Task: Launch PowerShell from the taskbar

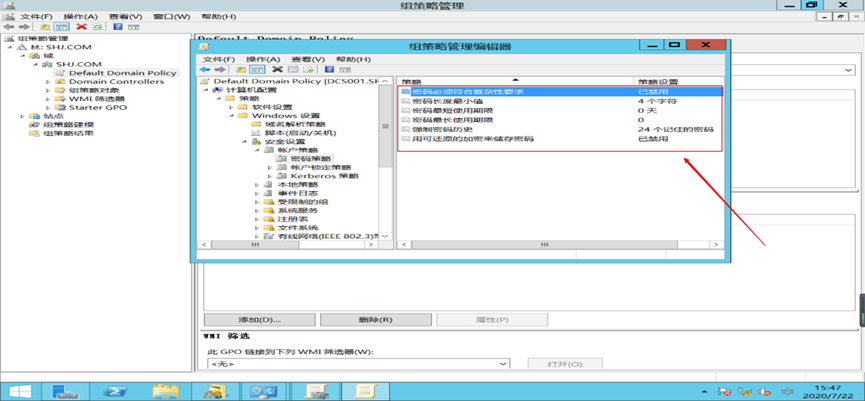Action: [x=115, y=392]
